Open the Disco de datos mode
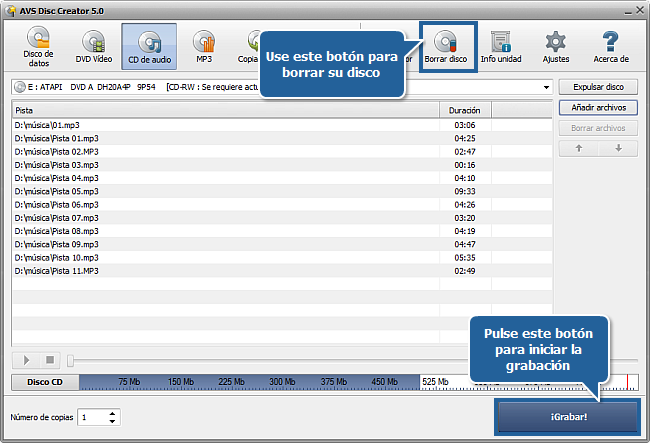The width and height of the screenshot is (650, 443). (x=39, y=46)
